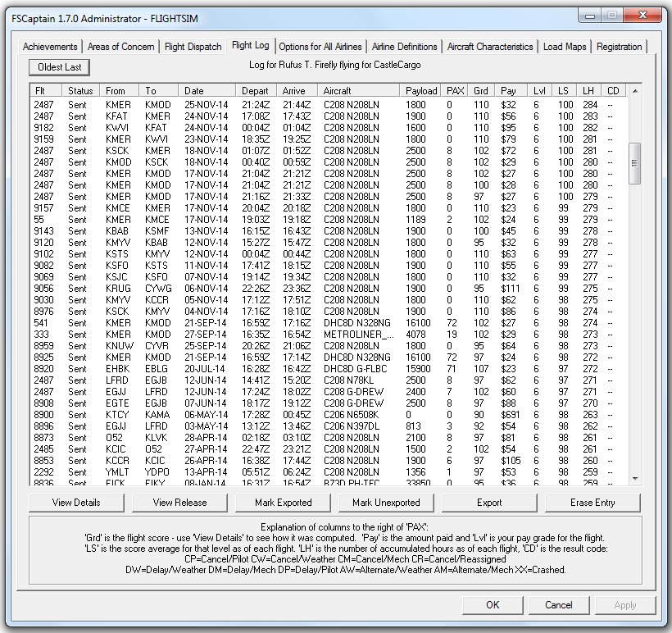Open Options for All Airlines tab
Viewport: 672px width, 633px height.
click(320, 46)
